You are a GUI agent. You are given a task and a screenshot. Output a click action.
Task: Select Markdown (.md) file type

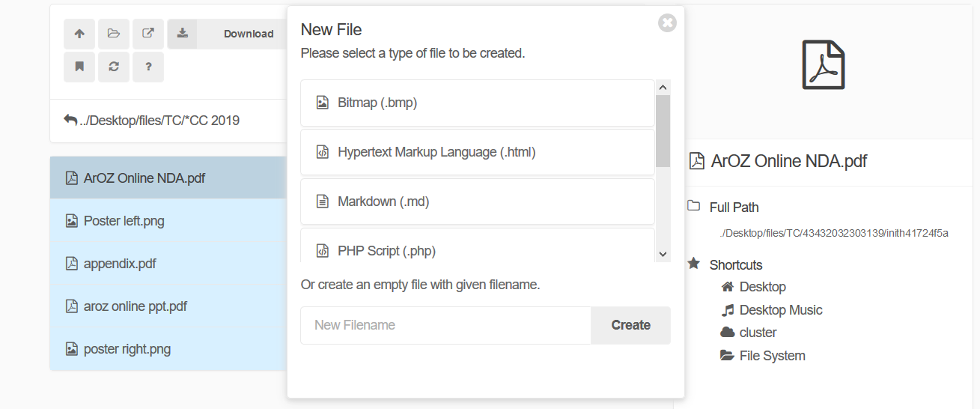point(478,202)
